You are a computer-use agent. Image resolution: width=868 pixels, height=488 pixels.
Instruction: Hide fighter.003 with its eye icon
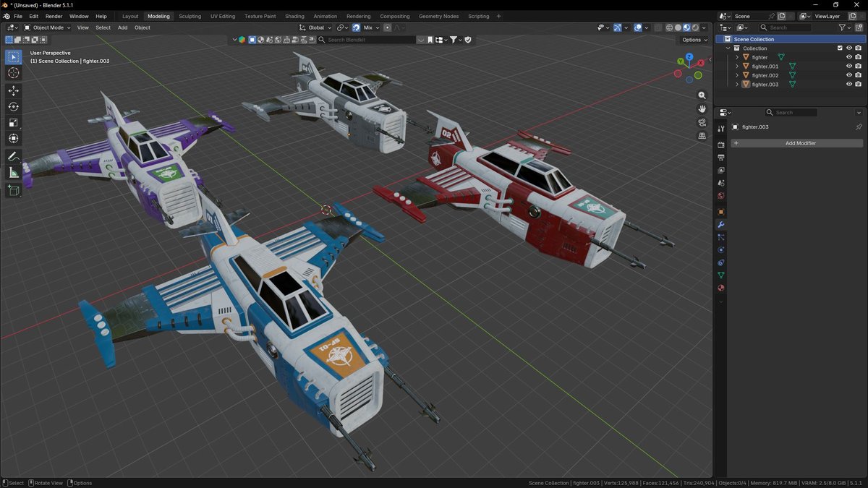coord(849,85)
